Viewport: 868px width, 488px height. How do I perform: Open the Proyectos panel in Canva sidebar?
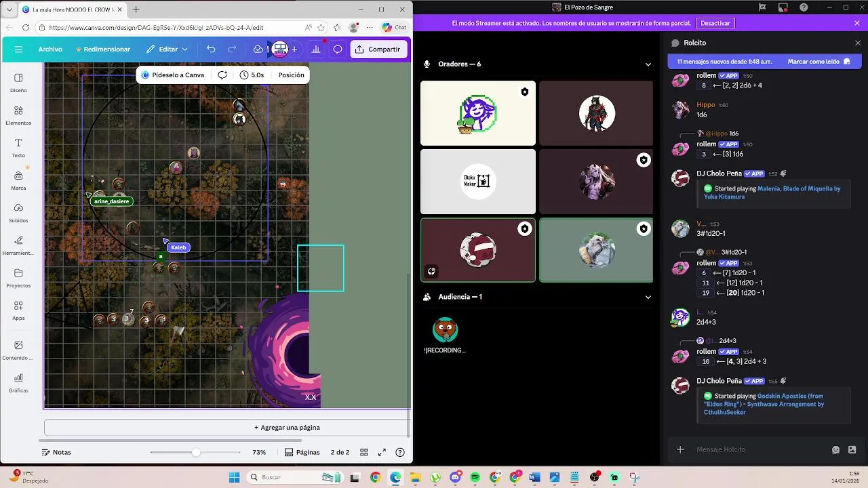point(18,278)
